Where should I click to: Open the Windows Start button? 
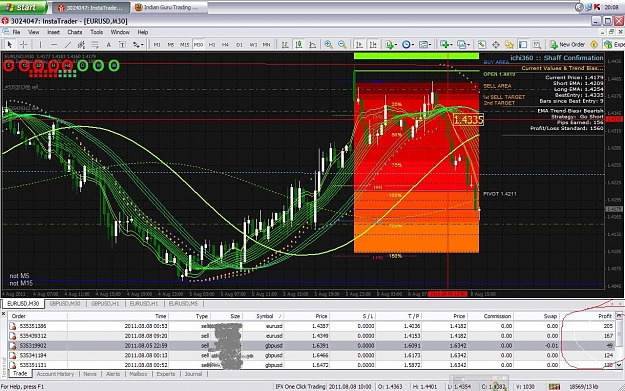[23, 7]
